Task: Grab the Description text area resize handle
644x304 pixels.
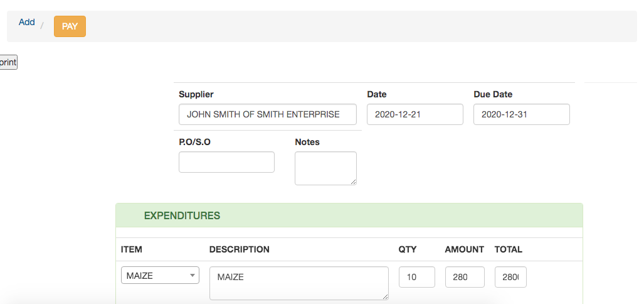Action: [x=385, y=297]
